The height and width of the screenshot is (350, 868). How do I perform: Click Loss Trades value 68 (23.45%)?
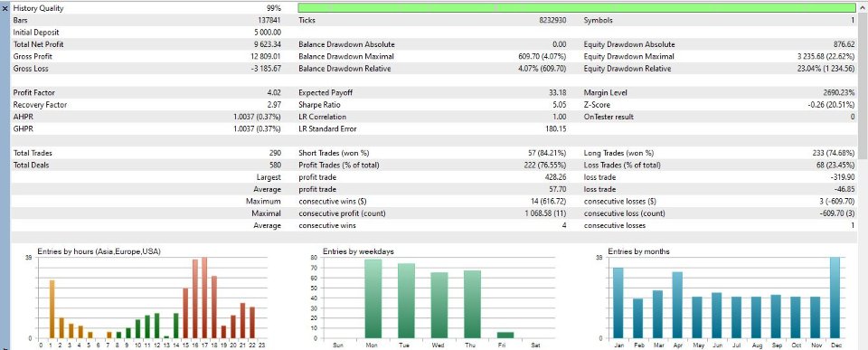(x=835, y=165)
